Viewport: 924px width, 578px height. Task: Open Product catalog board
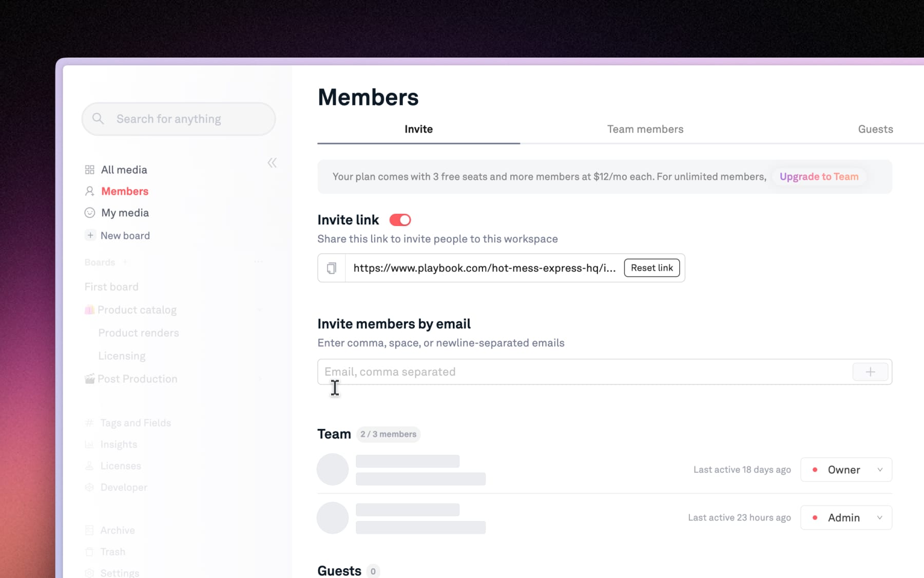tap(137, 310)
